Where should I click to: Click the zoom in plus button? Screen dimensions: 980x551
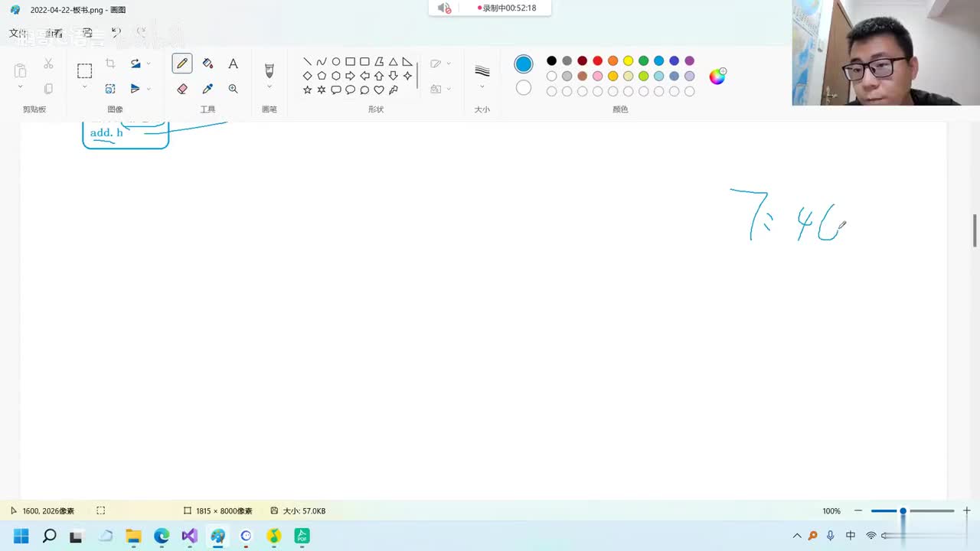tap(967, 510)
